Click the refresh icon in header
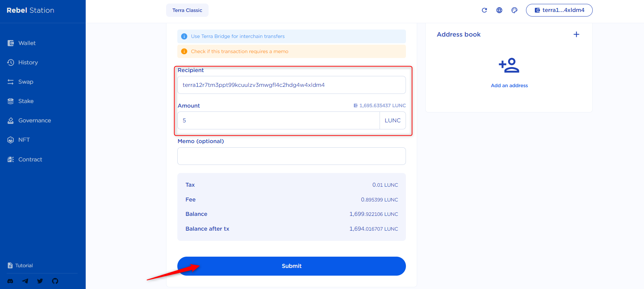The width and height of the screenshot is (644, 289). pos(484,10)
